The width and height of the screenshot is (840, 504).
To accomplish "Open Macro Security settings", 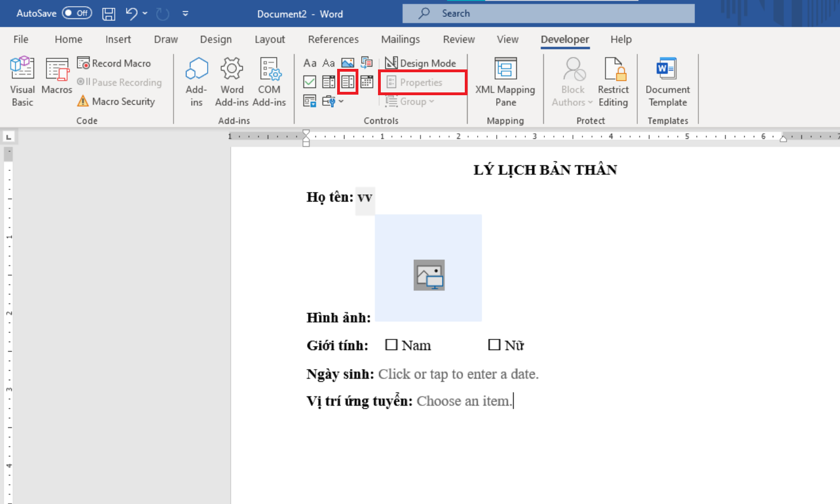I will (116, 101).
